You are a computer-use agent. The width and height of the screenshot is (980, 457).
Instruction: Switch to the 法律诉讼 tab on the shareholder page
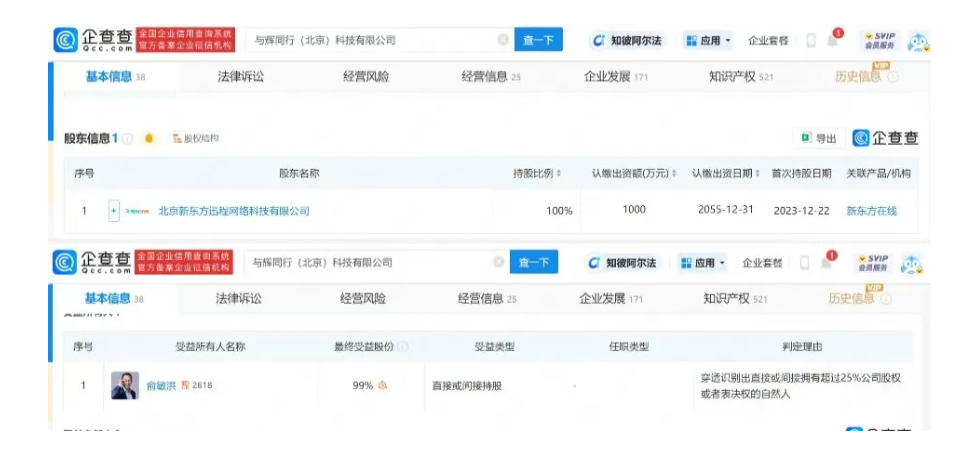[x=241, y=77]
